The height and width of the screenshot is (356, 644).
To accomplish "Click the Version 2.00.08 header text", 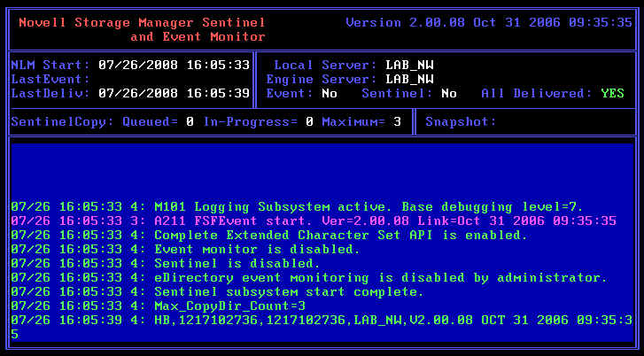I will [x=489, y=23].
